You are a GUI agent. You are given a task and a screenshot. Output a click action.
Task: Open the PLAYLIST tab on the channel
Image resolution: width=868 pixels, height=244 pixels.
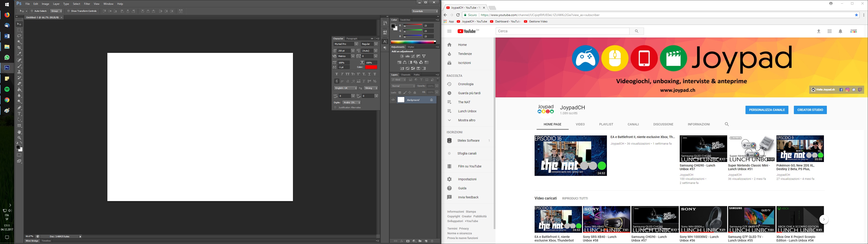pos(606,124)
